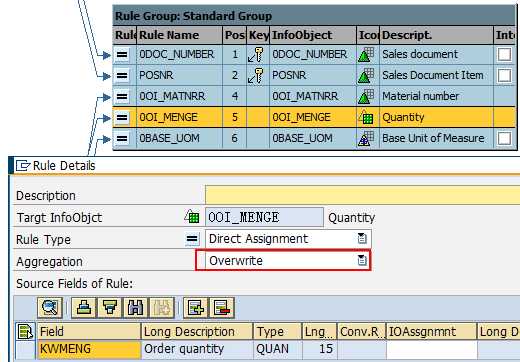Click the Description input field
Screen dimensions: 520x362
point(363,195)
